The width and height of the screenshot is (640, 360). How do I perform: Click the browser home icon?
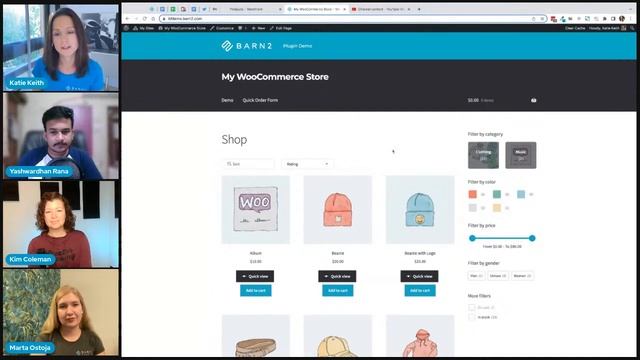153,19
